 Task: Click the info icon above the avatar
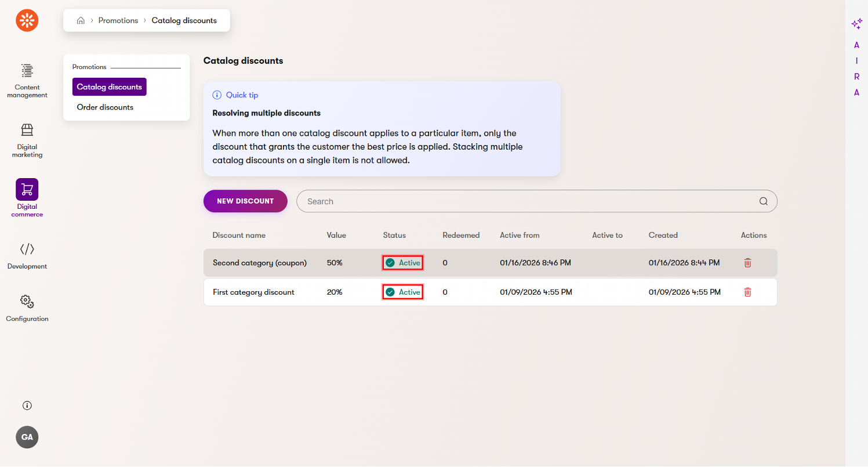[x=27, y=405]
